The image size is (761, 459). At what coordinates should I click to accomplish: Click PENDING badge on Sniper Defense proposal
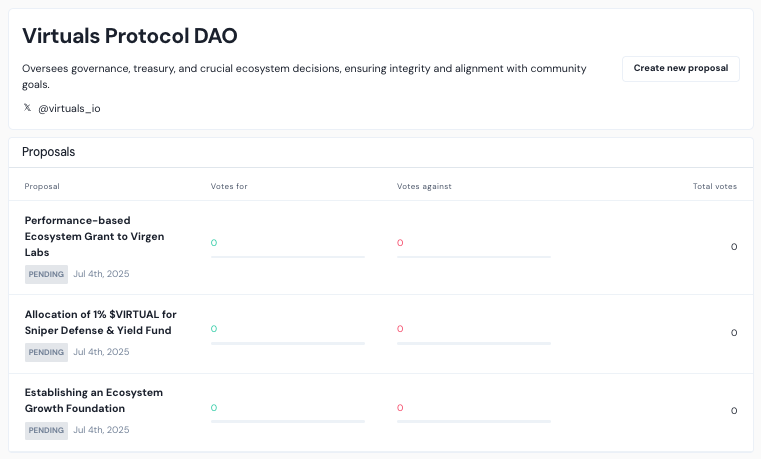tap(46, 352)
